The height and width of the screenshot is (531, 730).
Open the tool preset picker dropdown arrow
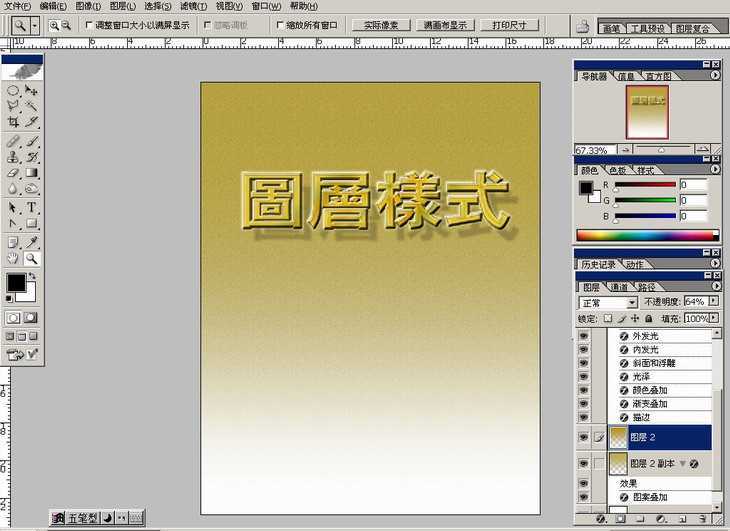pyautogui.click(x=35, y=26)
